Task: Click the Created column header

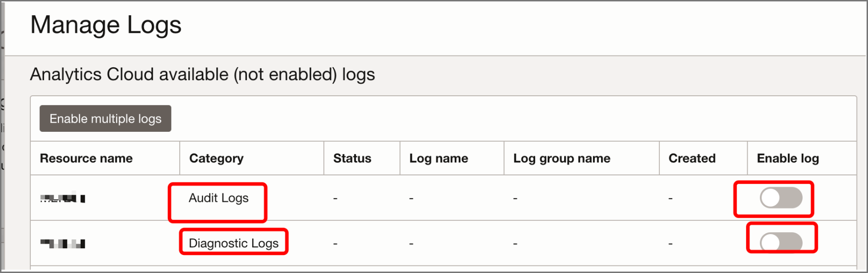Action: click(691, 158)
